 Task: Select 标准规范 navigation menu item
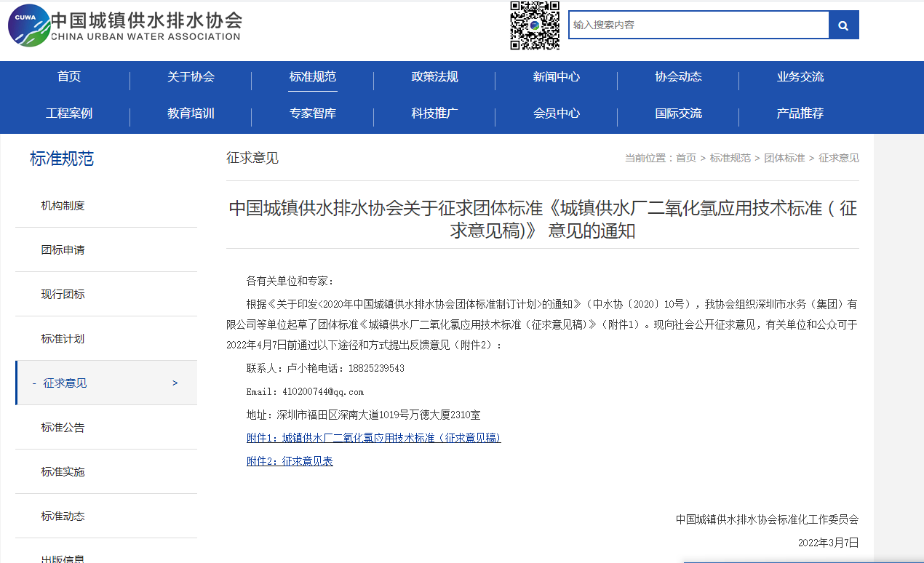(313, 77)
